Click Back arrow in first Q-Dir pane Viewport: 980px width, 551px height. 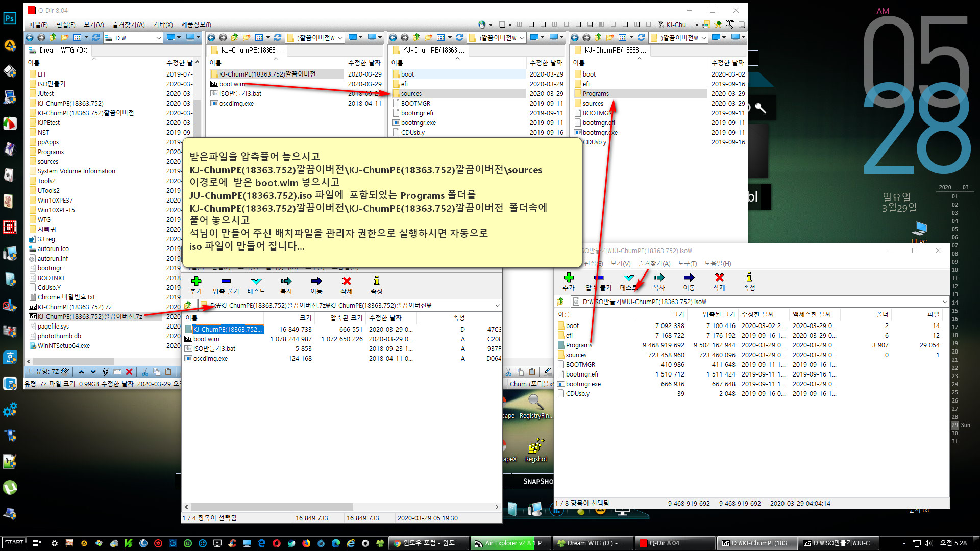click(30, 37)
